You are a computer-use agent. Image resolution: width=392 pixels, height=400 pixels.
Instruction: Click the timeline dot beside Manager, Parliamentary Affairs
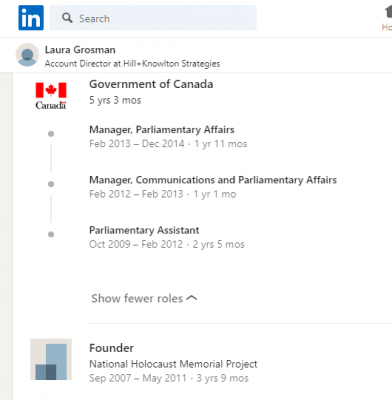(51, 134)
